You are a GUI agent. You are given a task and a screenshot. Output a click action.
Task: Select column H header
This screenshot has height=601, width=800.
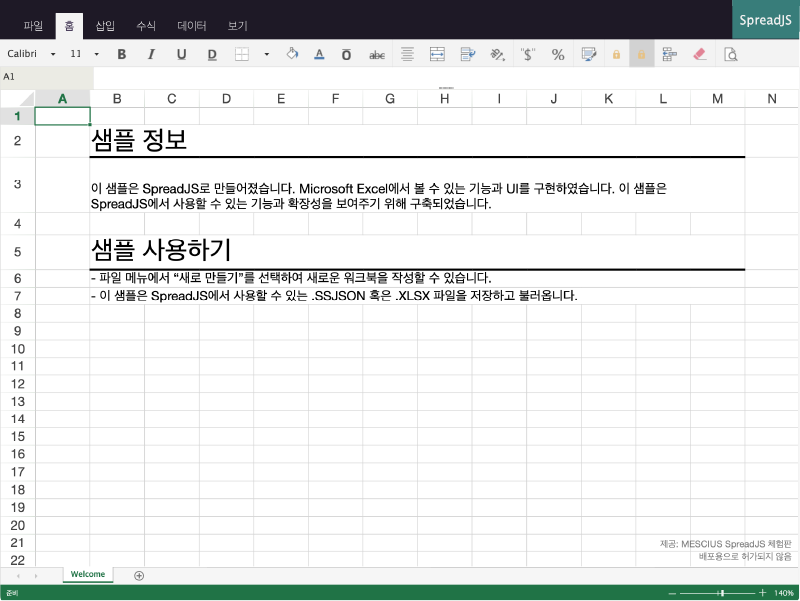[444, 98]
